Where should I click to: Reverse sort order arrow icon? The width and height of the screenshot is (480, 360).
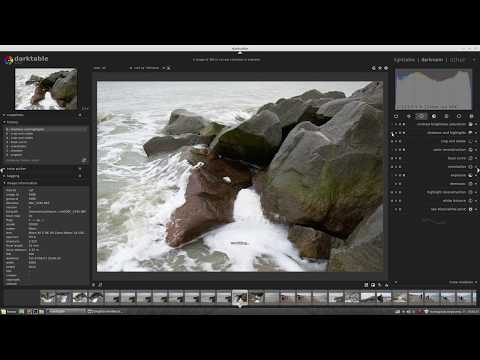click(x=168, y=68)
